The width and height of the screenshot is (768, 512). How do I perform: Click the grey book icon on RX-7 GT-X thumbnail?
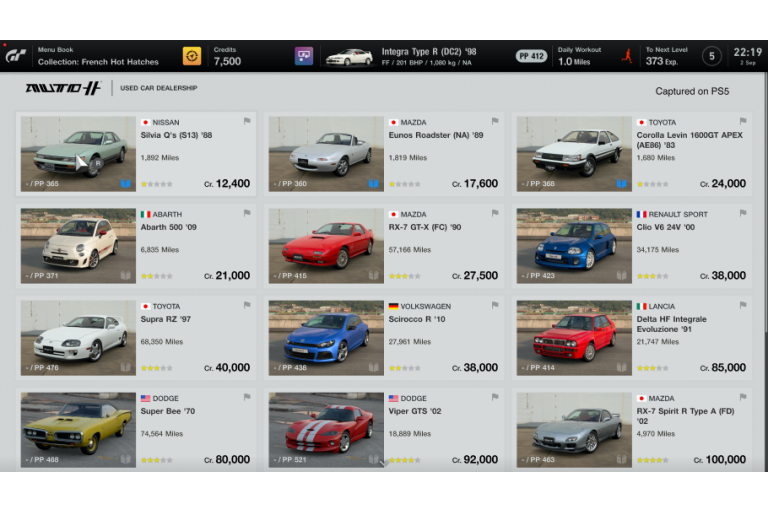pos(373,275)
